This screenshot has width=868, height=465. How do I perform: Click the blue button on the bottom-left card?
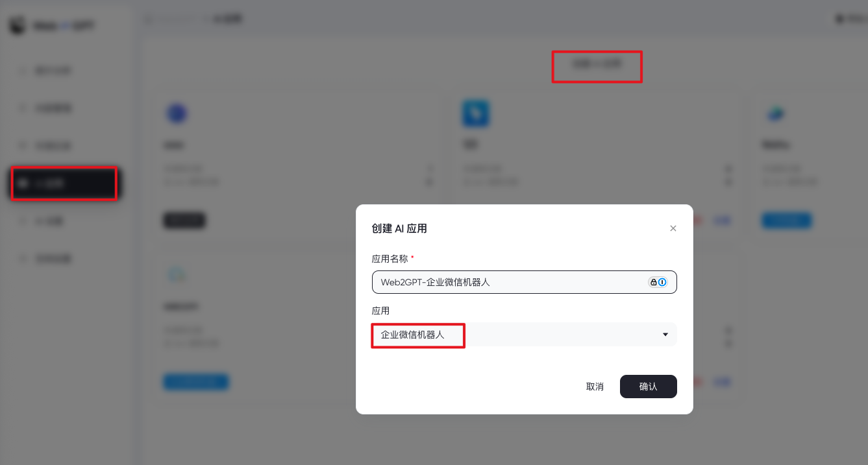[195, 381]
